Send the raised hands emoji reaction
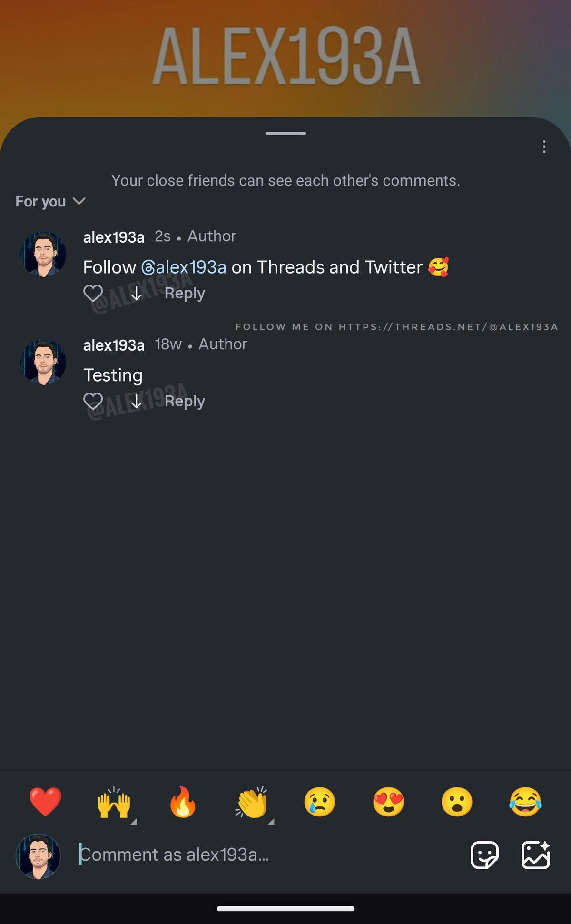This screenshot has height=924, width=571. [x=114, y=802]
